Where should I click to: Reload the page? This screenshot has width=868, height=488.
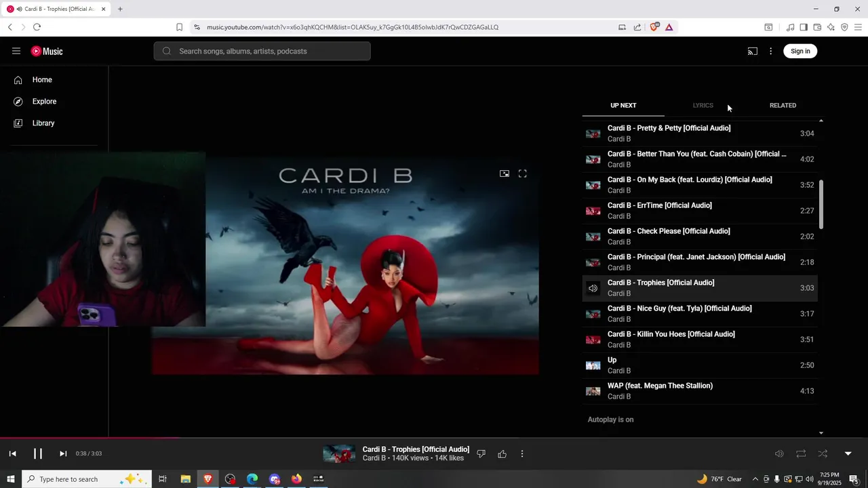pyautogui.click(x=37, y=27)
